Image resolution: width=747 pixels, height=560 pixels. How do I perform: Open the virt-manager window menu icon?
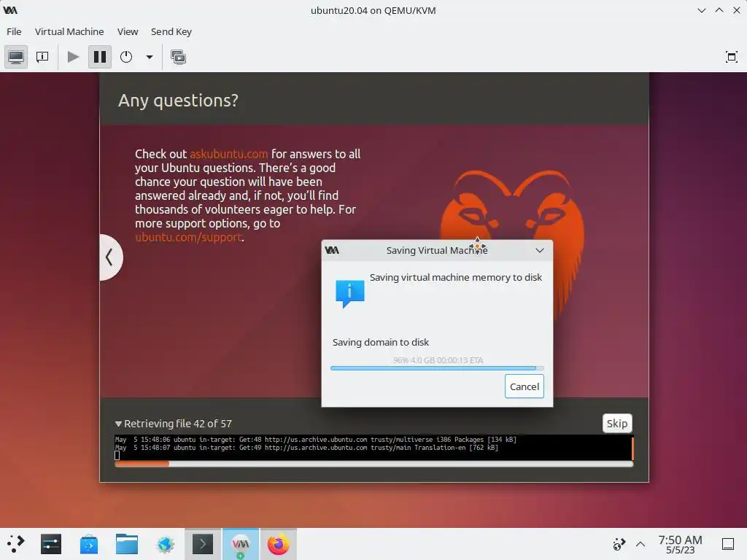pyautogui.click(x=10, y=10)
